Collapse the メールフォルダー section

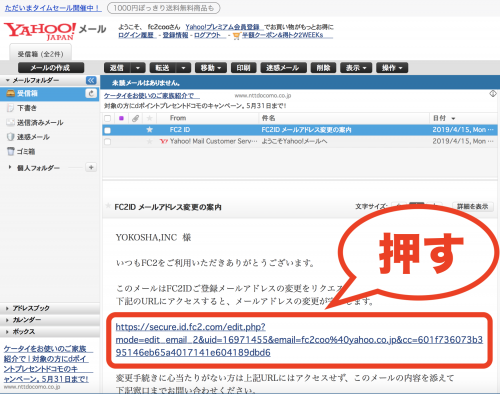(x=8, y=80)
